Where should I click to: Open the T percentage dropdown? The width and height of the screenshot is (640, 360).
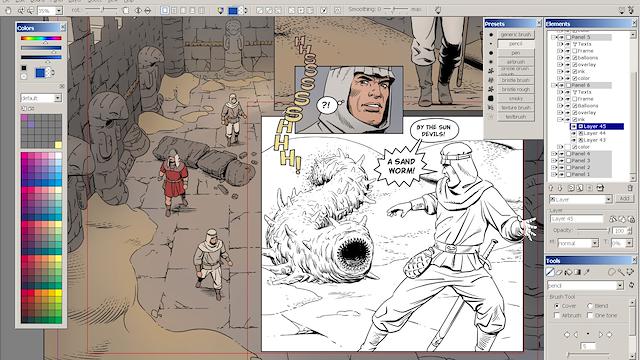pos(629,243)
